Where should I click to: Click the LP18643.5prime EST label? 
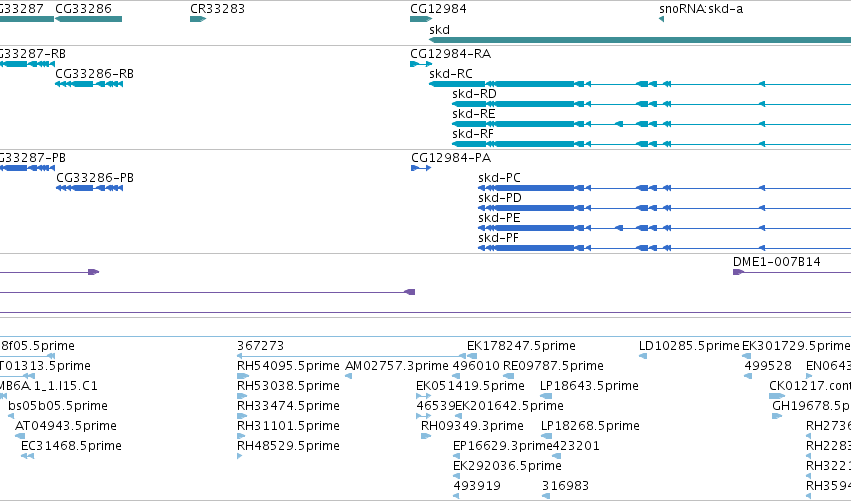(x=589, y=386)
